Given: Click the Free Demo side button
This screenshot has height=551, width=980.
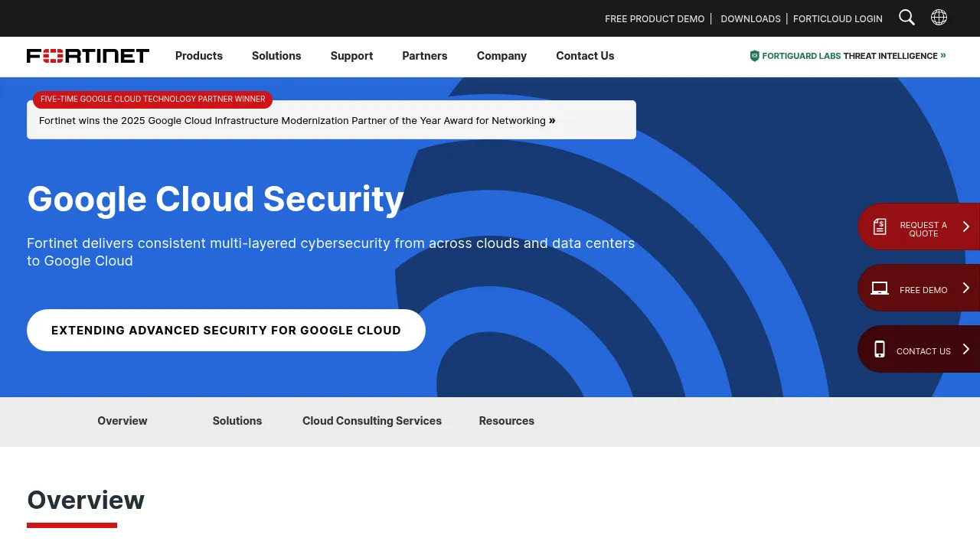Looking at the screenshot, I should [x=919, y=288].
